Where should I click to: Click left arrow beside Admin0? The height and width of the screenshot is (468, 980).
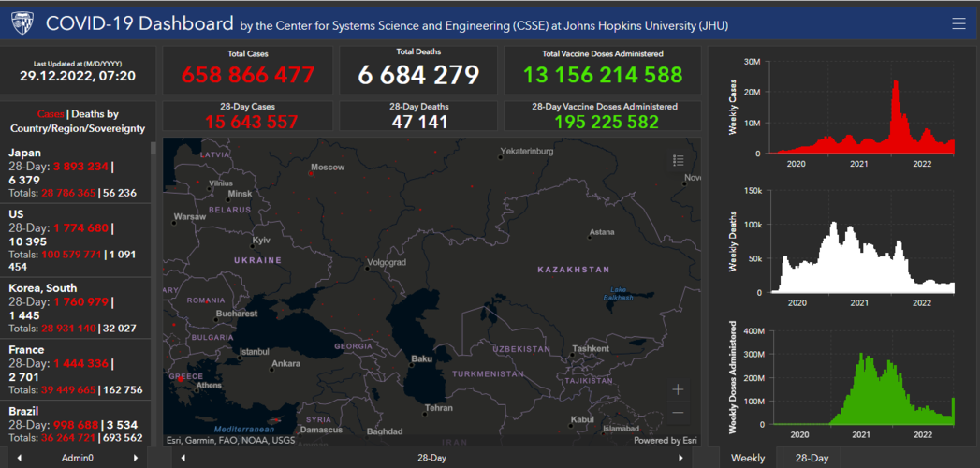tap(20, 458)
